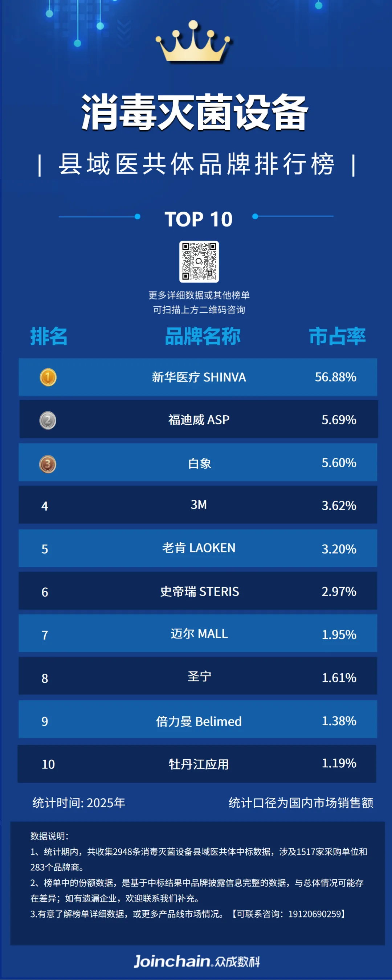This screenshot has width=392, height=980.
Task: Click the 市占率 column header
Action: coord(337,336)
